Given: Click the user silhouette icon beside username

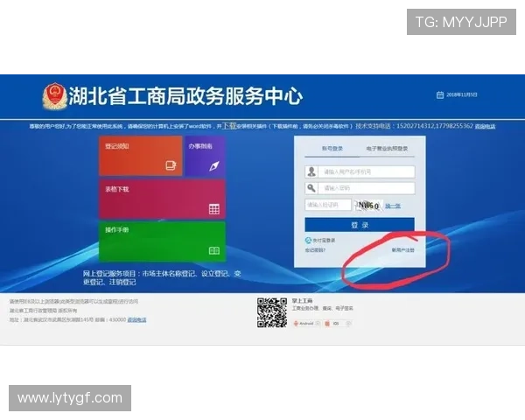Looking at the screenshot, I should (x=311, y=171).
